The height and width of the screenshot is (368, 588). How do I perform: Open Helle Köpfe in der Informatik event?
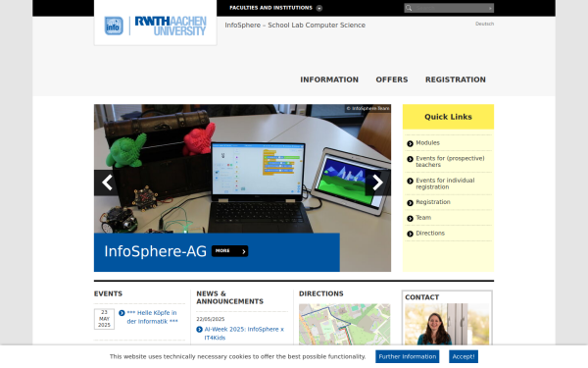point(152,317)
